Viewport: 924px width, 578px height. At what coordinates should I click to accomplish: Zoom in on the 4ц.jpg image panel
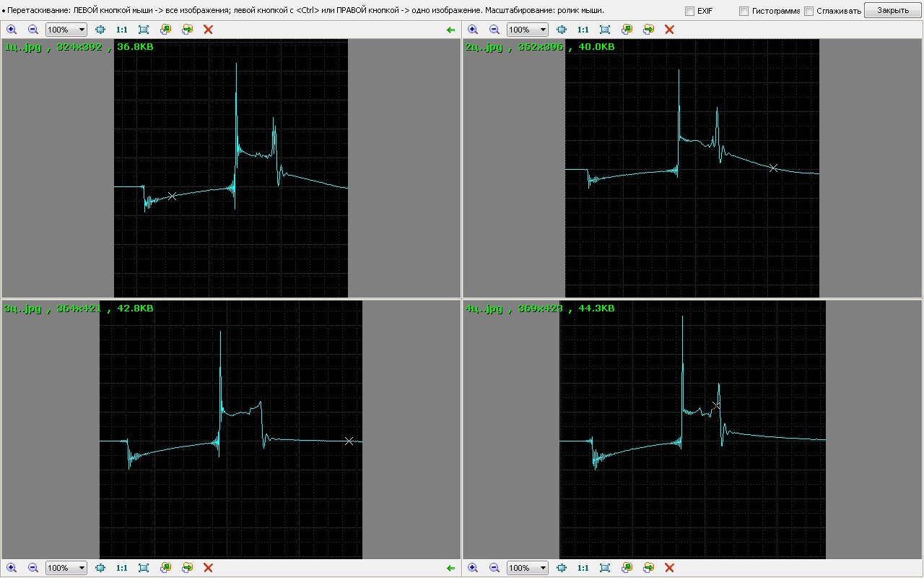[x=473, y=568]
